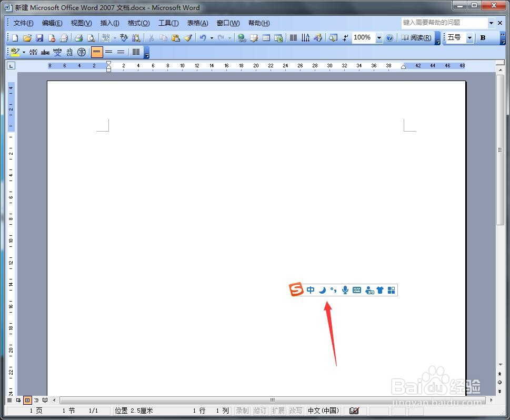Viewport: 510px width, 420px height.
Task: Open the 插入(I) menu
Action: point(109,23)
